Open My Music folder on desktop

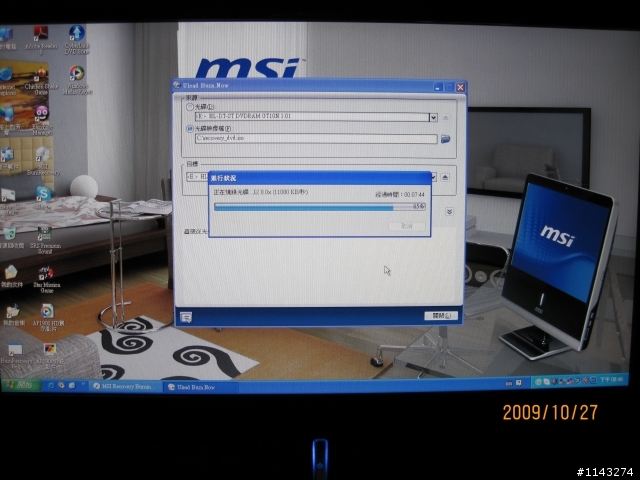(13, 315)
